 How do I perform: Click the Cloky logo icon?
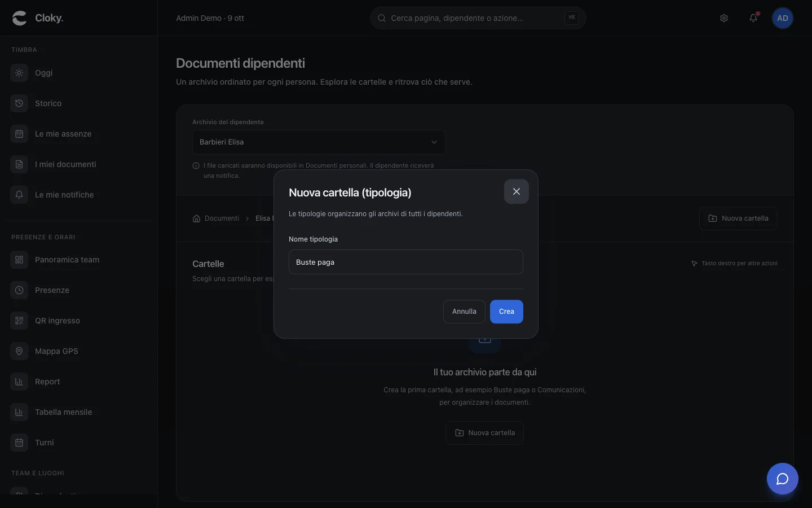point(19,18)
